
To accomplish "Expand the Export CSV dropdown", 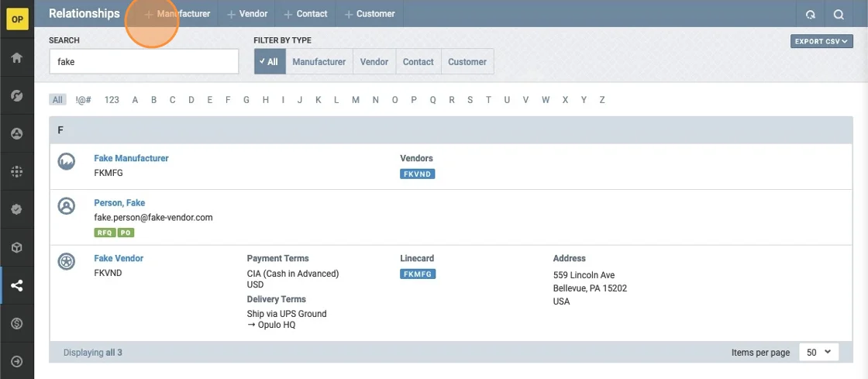I will point(821,41).
